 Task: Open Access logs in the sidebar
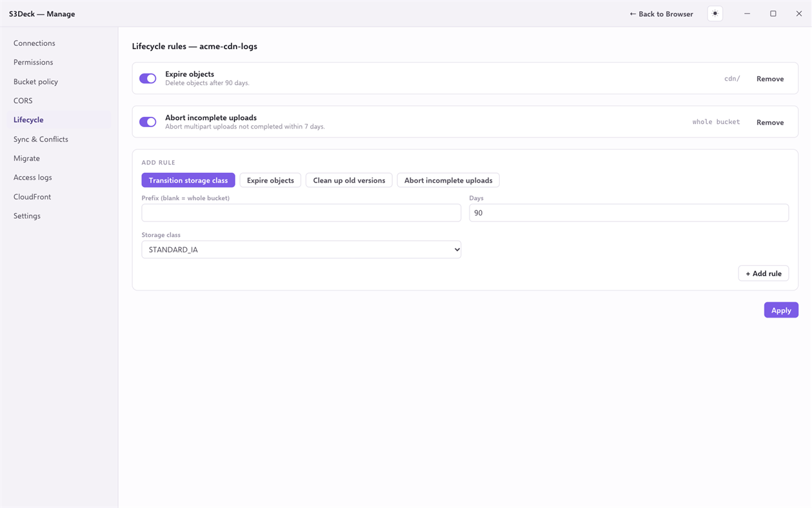[x=59, y=177]
